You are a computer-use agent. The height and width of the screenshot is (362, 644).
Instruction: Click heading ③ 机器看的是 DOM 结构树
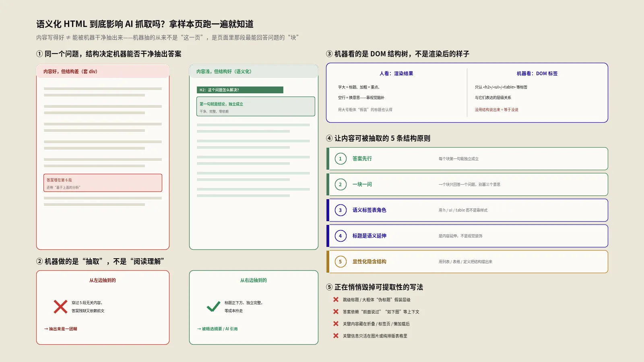click(x=398, y=54)
